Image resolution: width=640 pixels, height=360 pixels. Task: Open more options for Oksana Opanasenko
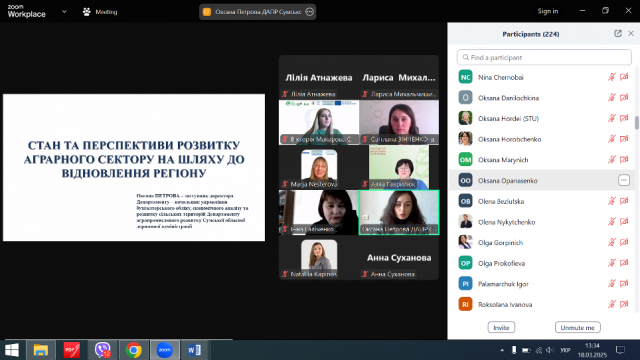[x=624, y=180]
